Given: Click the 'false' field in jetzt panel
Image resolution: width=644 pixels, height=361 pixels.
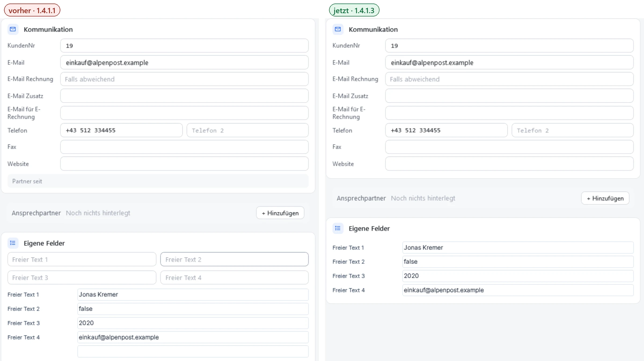Looking at the screenshot, I should click(518, 261).
